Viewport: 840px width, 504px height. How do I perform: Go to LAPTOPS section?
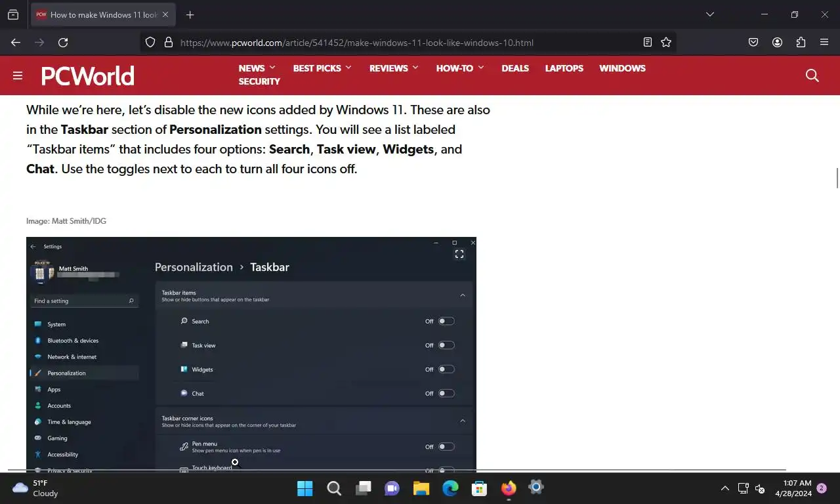point(564,68)
